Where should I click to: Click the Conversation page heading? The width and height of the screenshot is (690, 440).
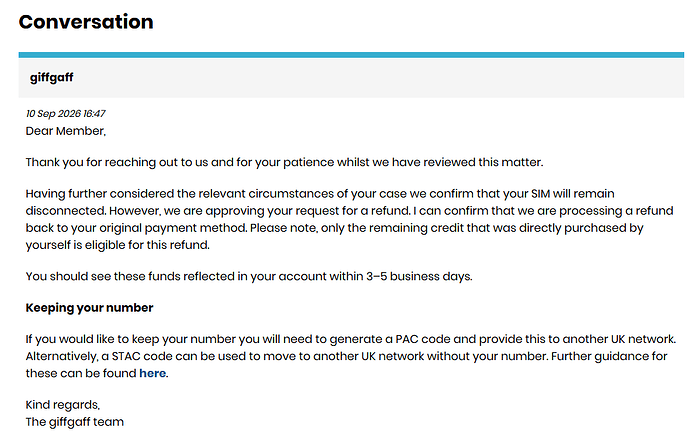(x=86, y=22)
